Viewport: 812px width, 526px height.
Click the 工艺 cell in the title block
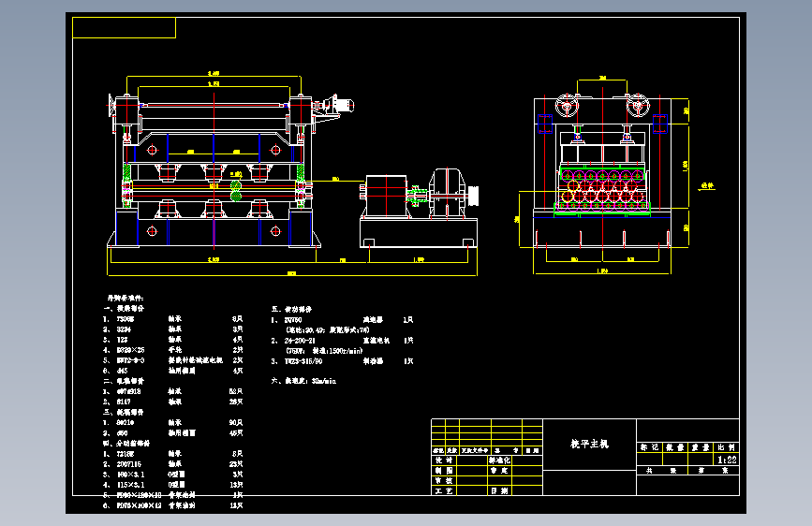click(444, 490)
